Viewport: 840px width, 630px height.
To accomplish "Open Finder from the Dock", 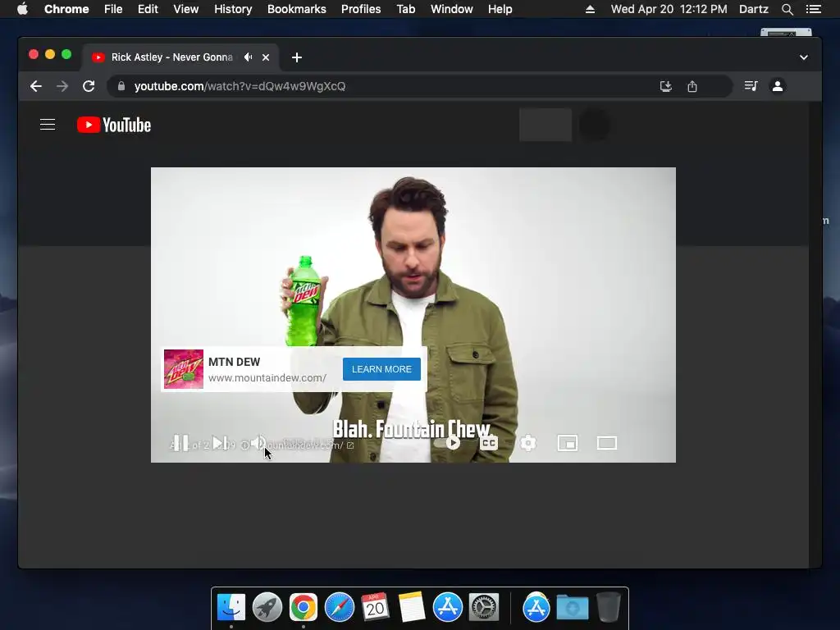I will coord(231,607).
